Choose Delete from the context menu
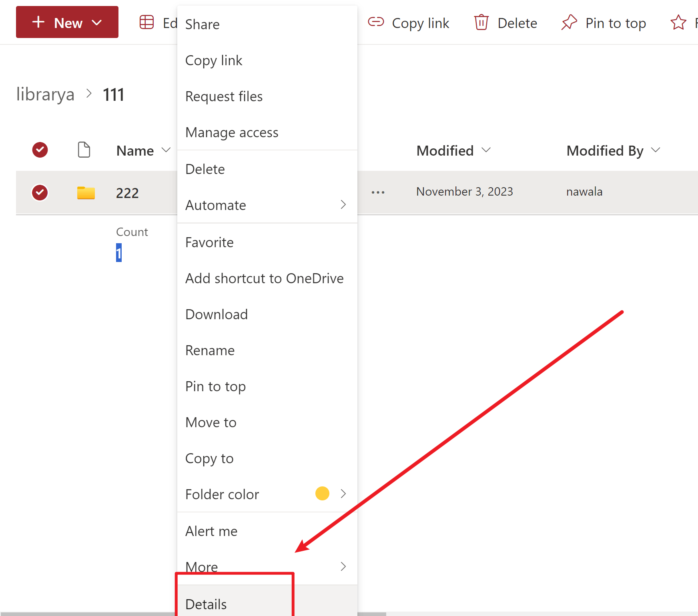Screen dimensions: 698x616 click(267, 169)
